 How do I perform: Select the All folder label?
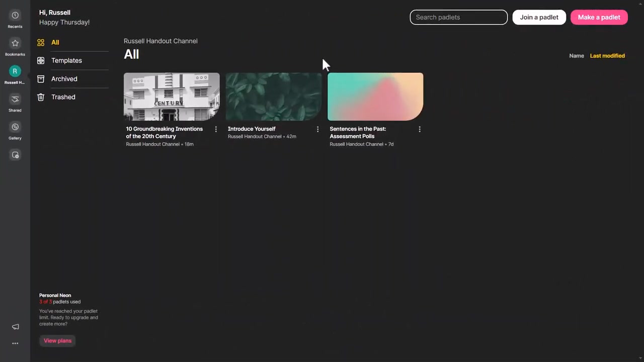(55, 43)
